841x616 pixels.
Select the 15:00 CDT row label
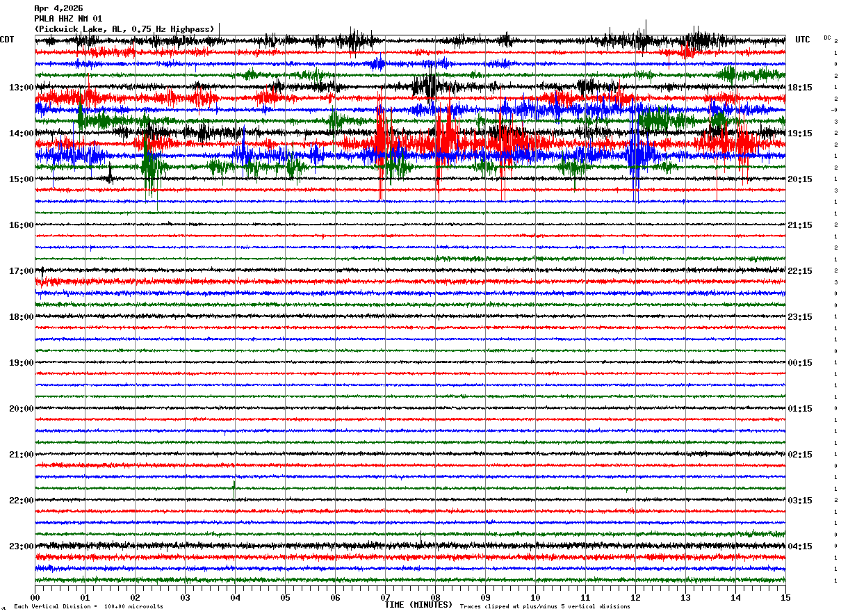(x=22, y=179)
